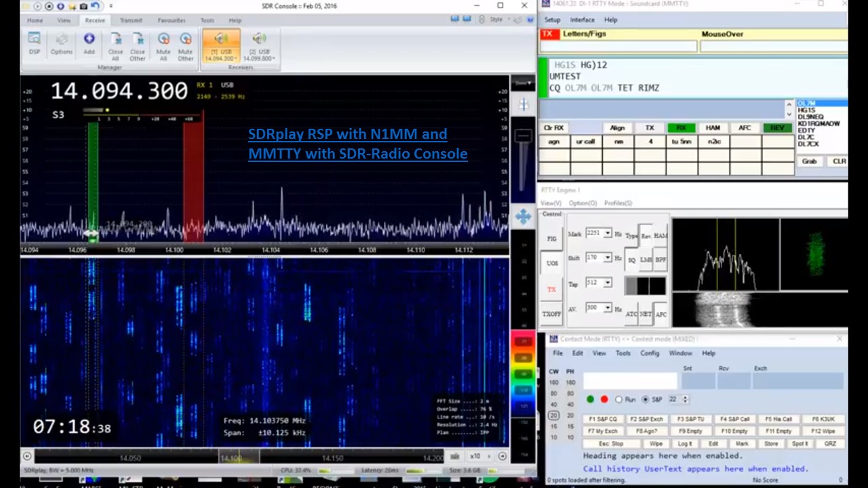Open the AV dropdown showing 300
Viewport: 868px width, 488px height.
pos(608,308)
